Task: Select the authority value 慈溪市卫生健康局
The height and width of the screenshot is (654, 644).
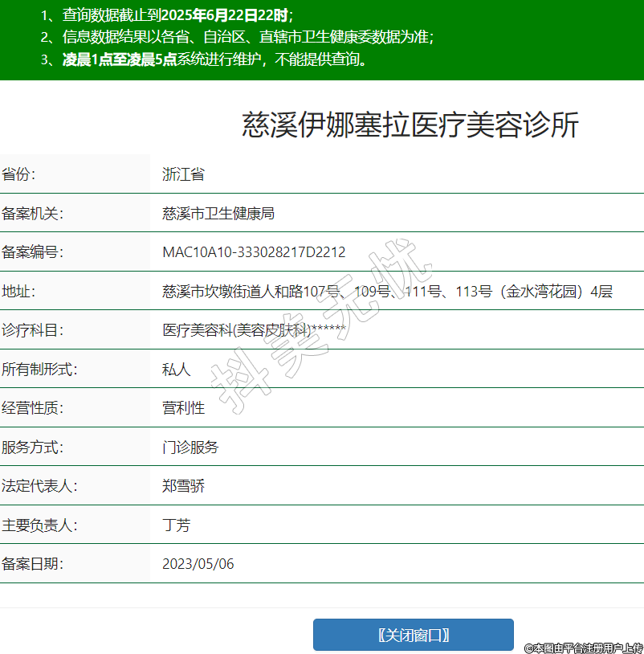Action: pyautogui.click(x=218, y=213)
